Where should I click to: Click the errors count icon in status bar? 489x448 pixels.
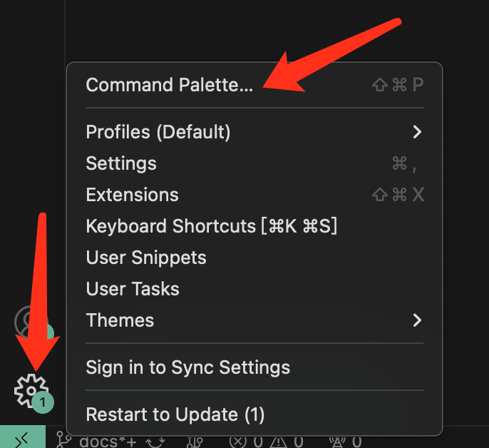237,442
